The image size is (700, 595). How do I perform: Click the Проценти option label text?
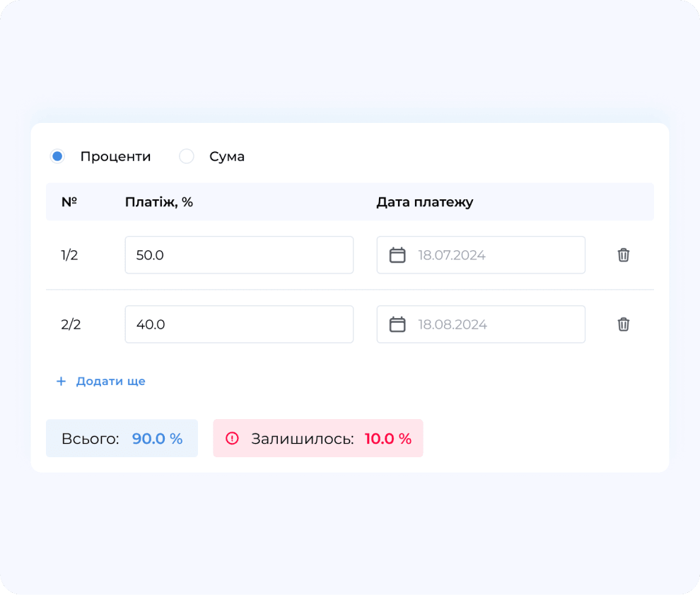[115, 156]
